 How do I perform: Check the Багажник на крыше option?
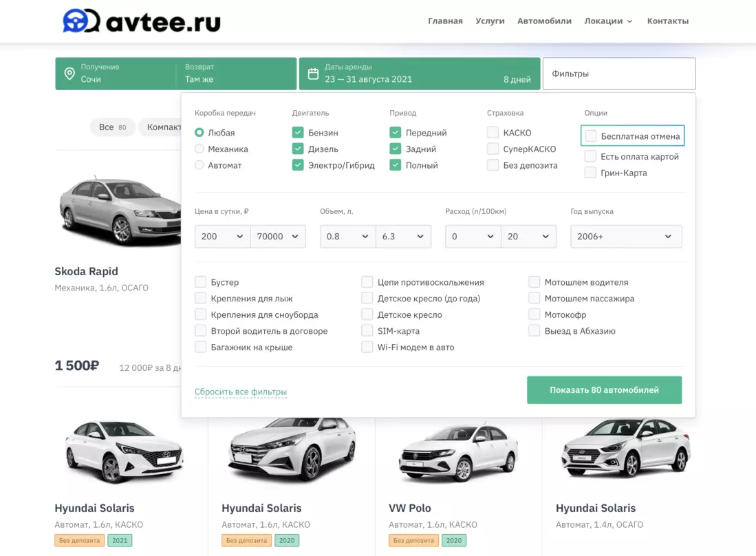tap(201, 347)
